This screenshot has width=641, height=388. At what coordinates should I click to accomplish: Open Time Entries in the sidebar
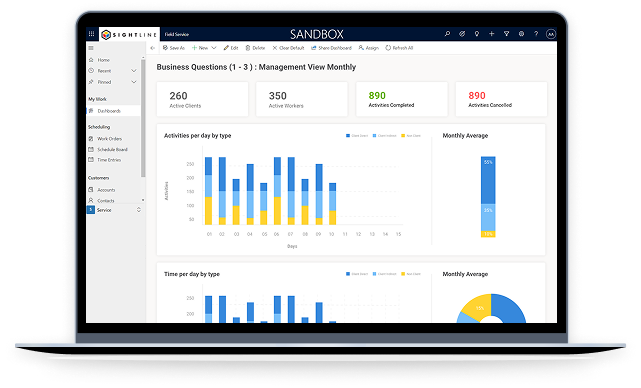click(105, 160)
